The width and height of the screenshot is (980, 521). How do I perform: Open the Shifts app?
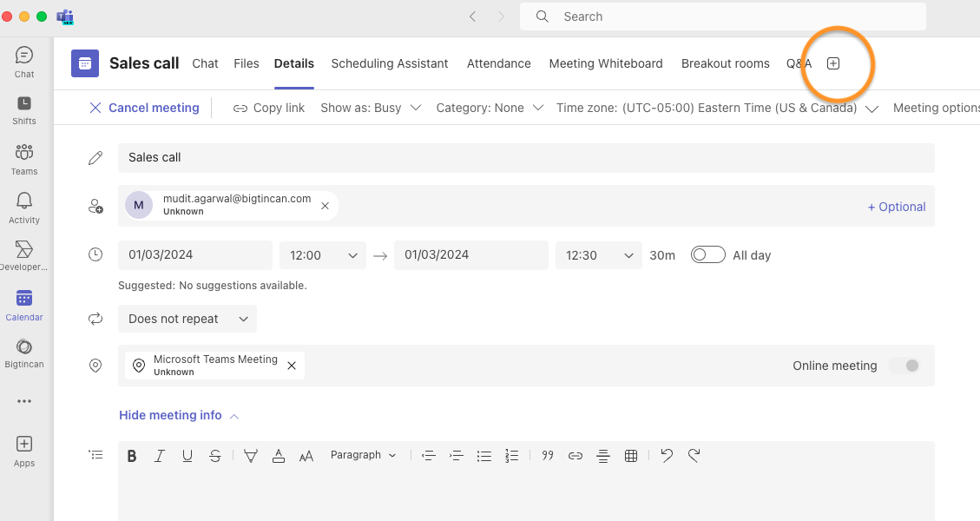pos(24,110)
